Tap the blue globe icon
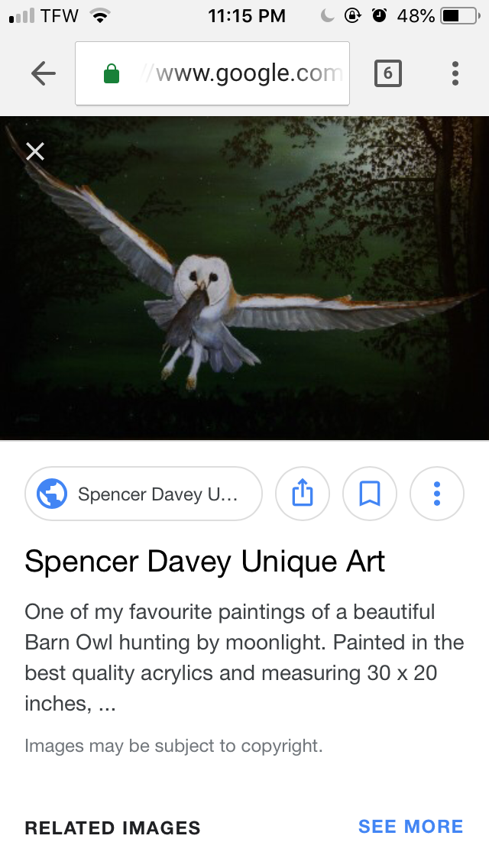Image resolution: width=489 pixels, height=868 pixels. pyautogui.click(x=52, y=494)
